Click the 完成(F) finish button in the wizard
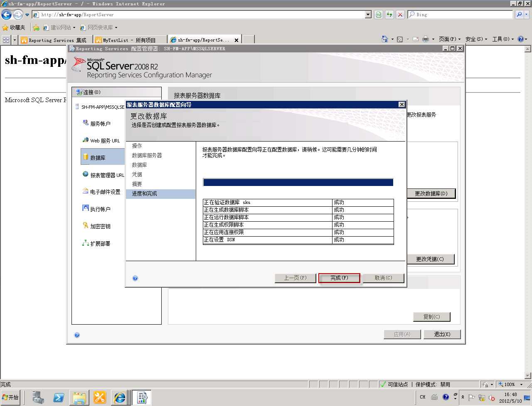This screenshot has width=532, height=406. coord(339,278)
